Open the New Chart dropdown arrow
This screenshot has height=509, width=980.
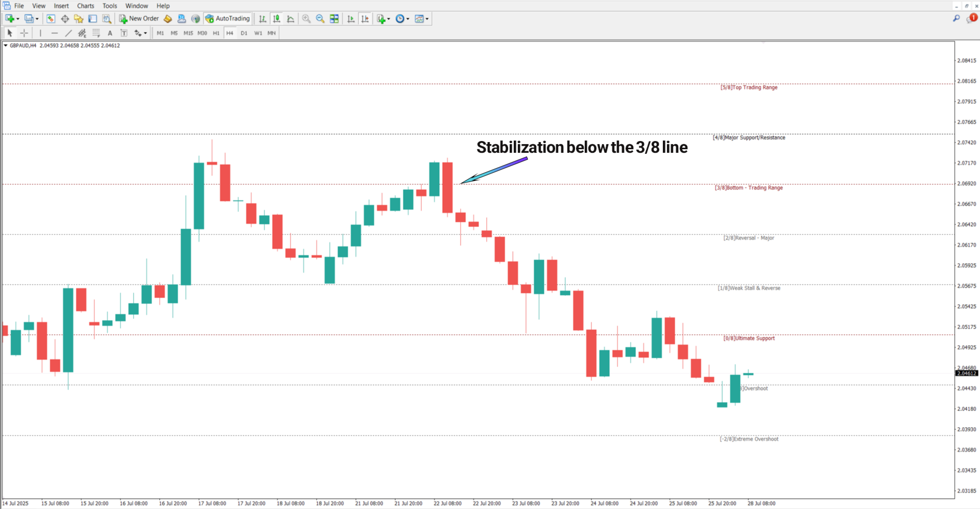coord(18,19)
